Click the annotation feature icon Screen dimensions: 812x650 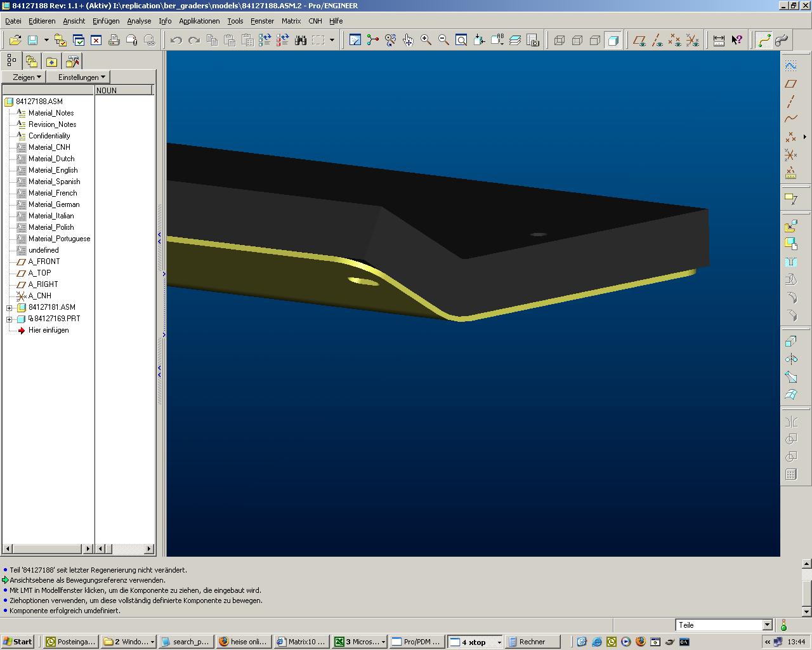pyautogui.click(x=791, y=198)
